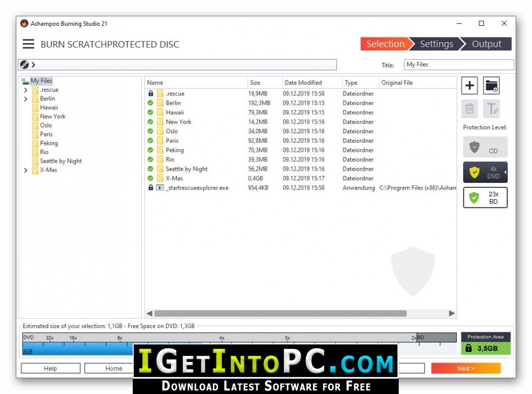Viewport: 532px width, 394px height.
Task: Click in the Title input field
Action: [x=459, y=64]
